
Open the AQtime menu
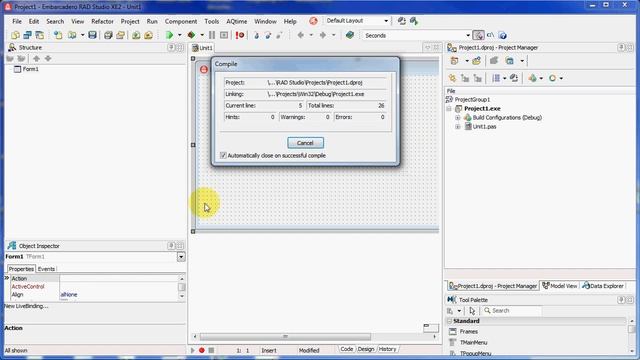(x=237, y=21)
